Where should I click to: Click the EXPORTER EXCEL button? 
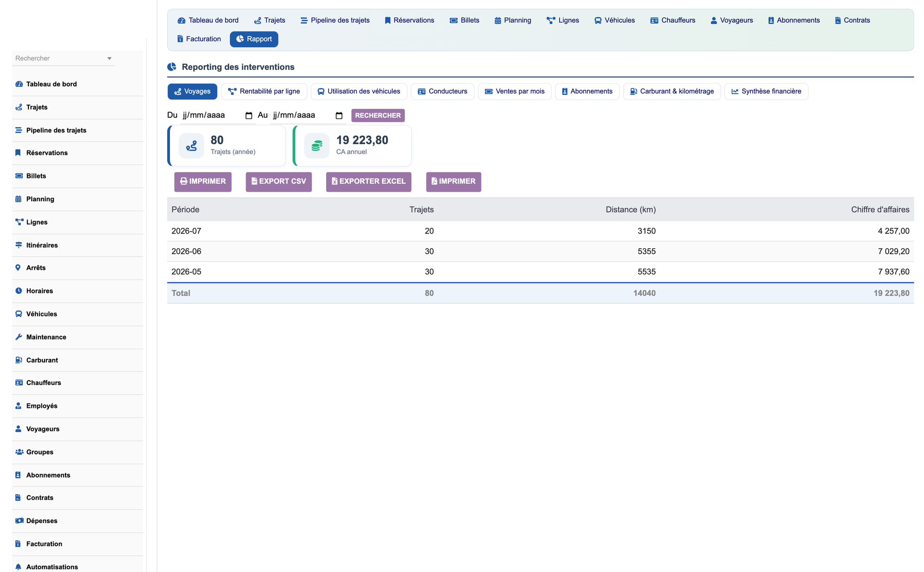(368, 182)
